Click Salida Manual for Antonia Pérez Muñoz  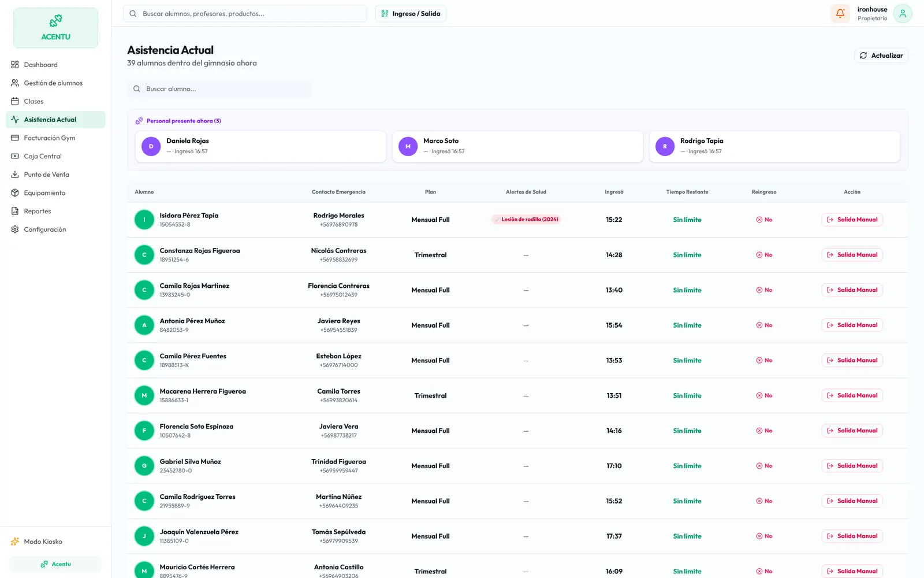coord(852,325)
